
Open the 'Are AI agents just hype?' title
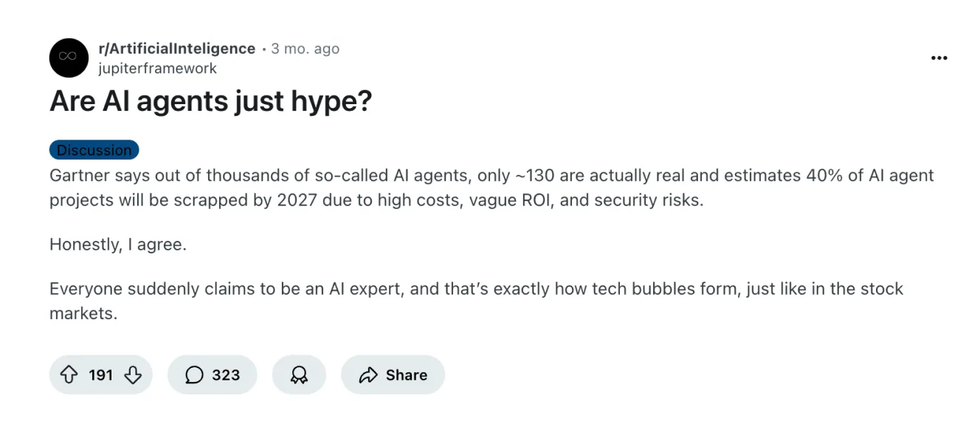[x=210, y=101]
